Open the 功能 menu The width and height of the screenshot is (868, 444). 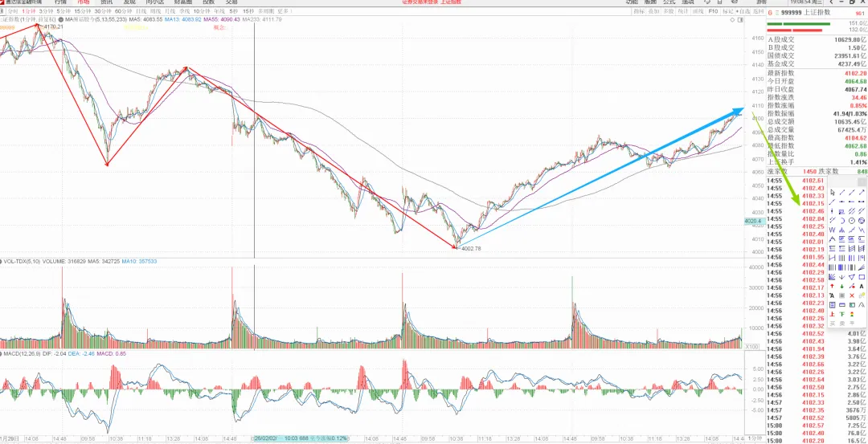point(632,2)
